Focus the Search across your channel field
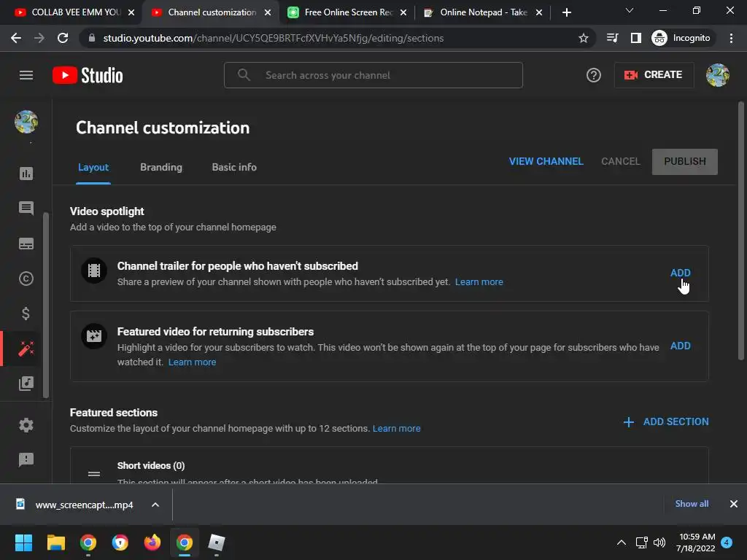The image size is (747, 560). [373, 75]
